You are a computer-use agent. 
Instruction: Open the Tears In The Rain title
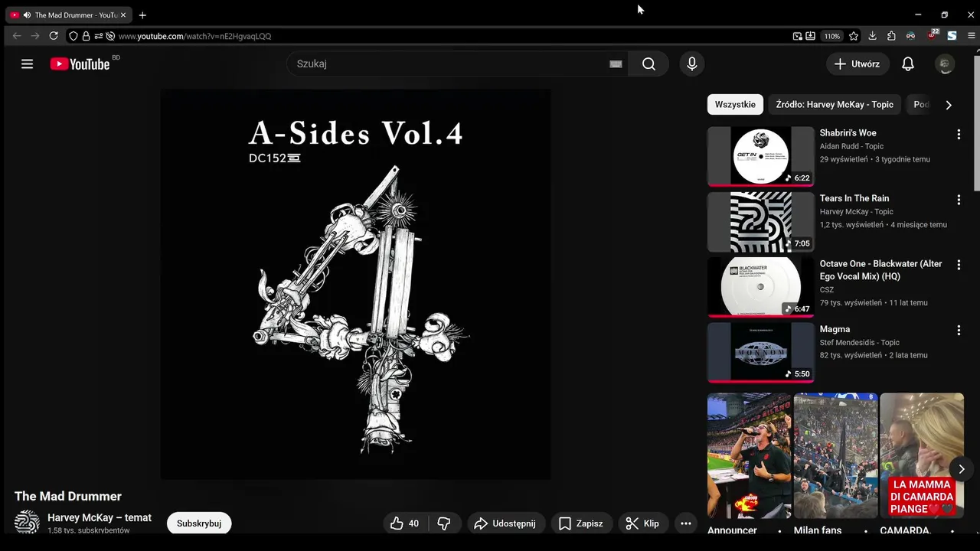[854, 198]
